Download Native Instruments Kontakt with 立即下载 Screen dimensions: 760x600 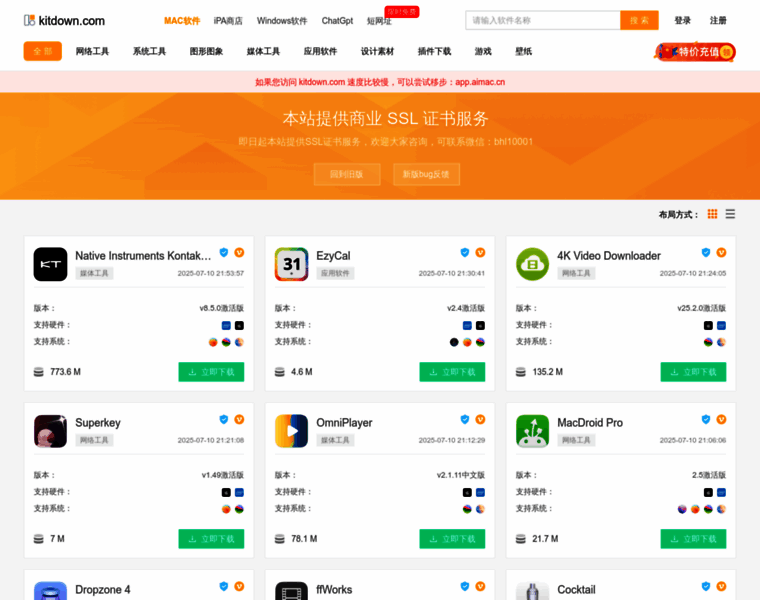211,372
